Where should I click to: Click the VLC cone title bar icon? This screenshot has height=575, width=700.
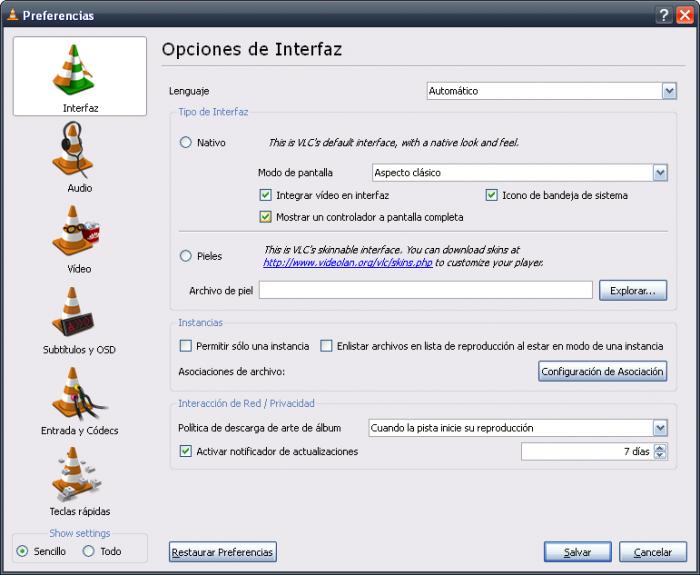pyautogui.click(x=11, y=15)
